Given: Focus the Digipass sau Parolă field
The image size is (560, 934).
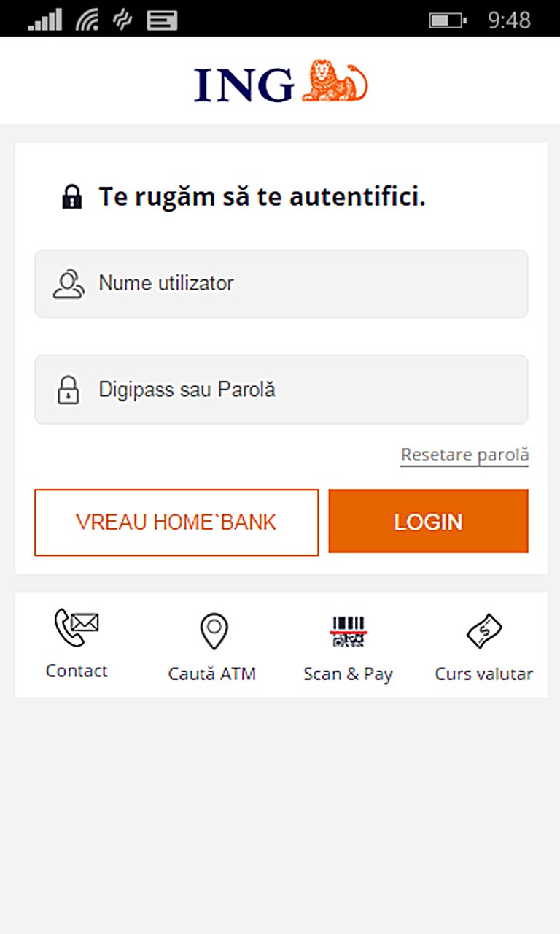Looking at the screenshot, I should pyautogui.click(x=281, y=390).
